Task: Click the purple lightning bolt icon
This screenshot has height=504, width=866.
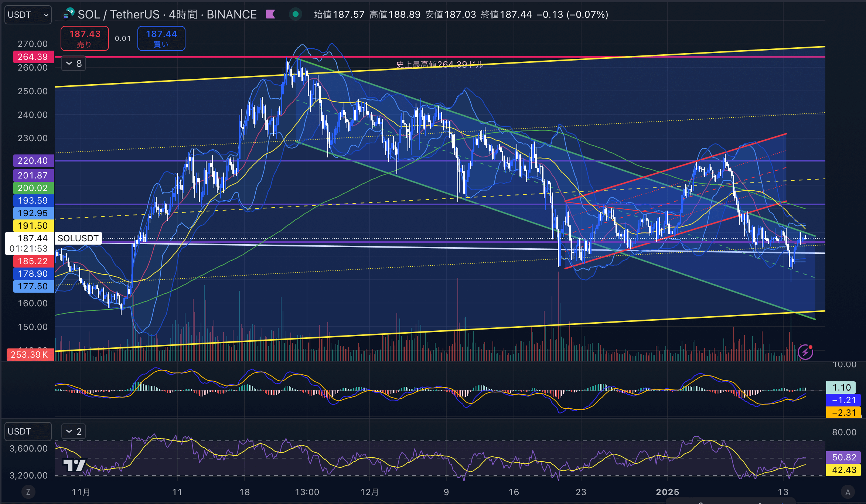Action: click(x=805, y=352)
